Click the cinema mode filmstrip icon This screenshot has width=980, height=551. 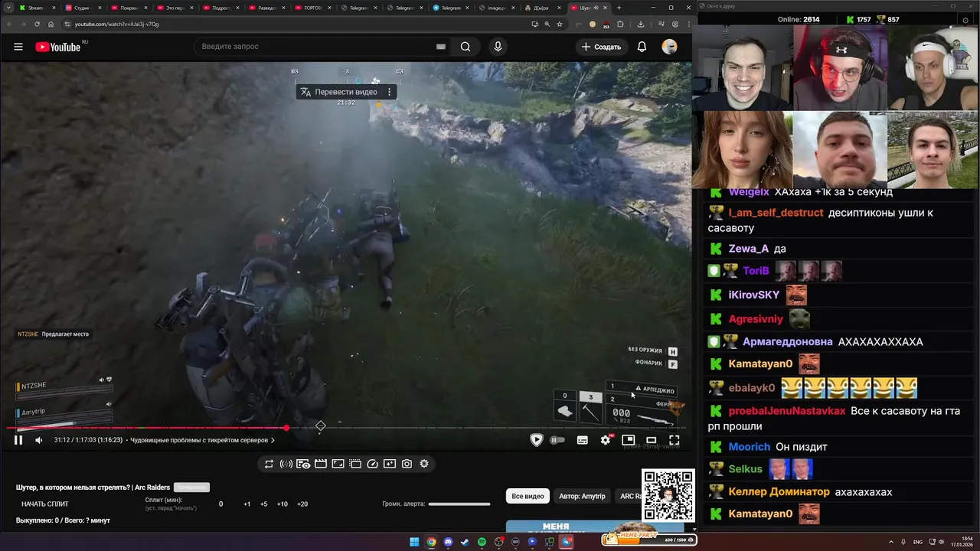click(321, 464)
